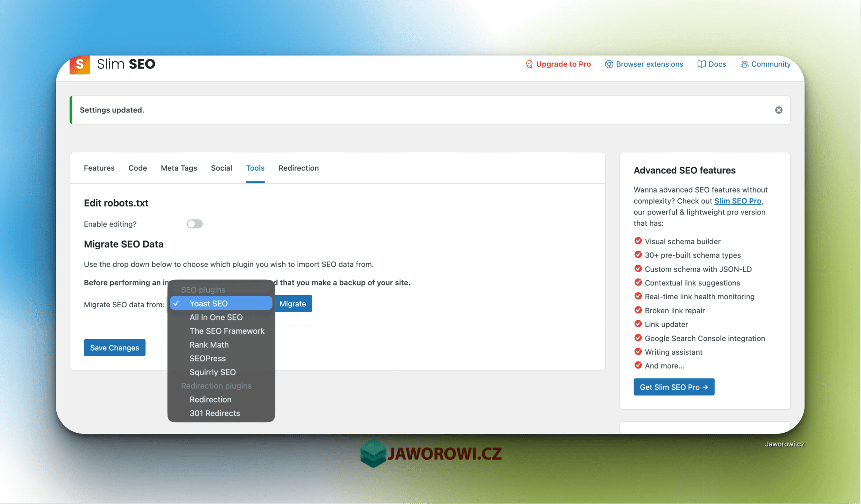Click the Slim SEO logo icon
The image size is (861, 504).
[80, 65]
